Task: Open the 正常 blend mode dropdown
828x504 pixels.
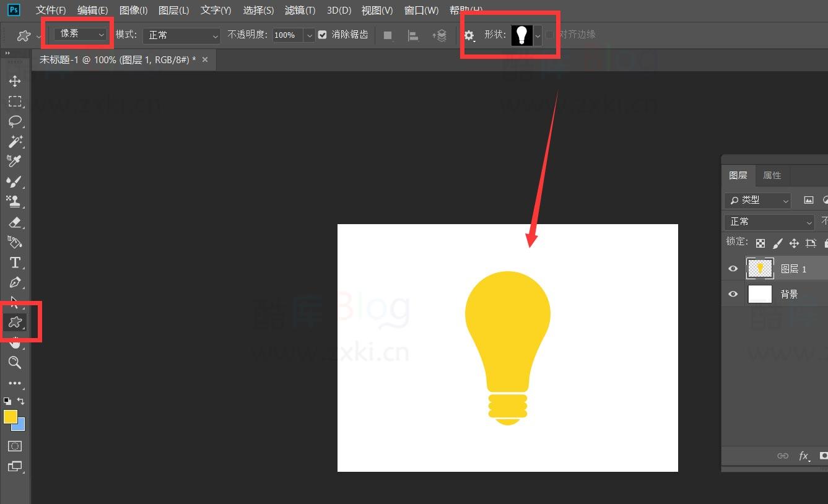Action: tap(181, 35)
